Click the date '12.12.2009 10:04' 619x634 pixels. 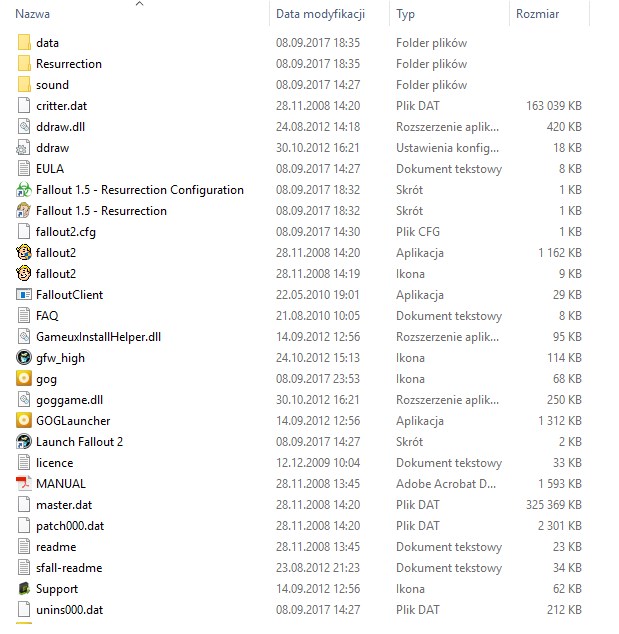tap(318, 463)
